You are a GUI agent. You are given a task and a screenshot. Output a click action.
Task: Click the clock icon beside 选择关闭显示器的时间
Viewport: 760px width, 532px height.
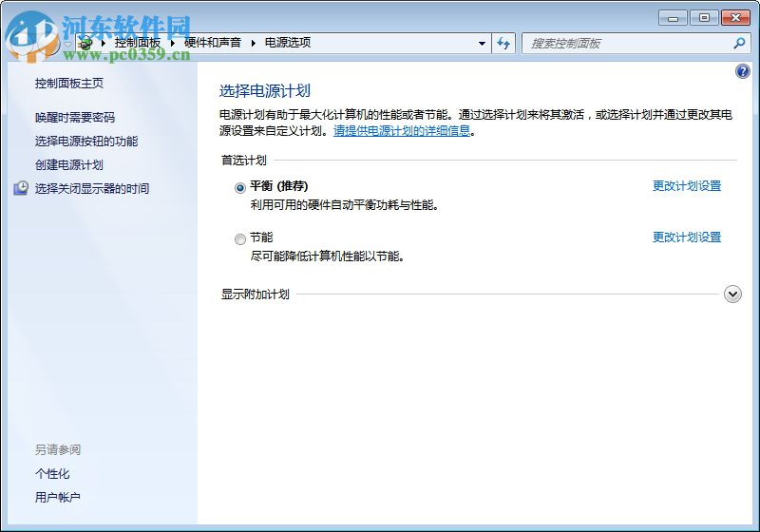tap(21, 188)
